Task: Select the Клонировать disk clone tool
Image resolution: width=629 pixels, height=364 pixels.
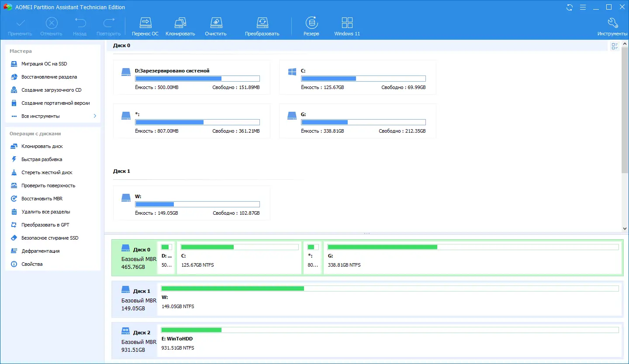Action: coord(180,25)
